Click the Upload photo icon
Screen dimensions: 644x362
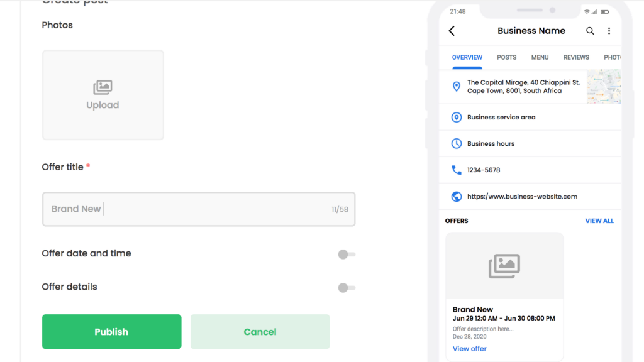pyautogui.click(x=103, y=87)
